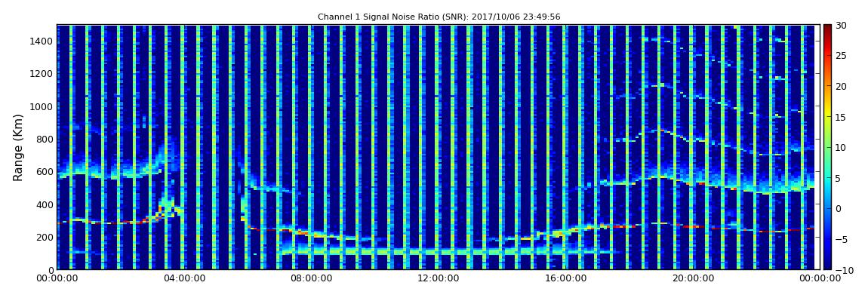The width and height of the screenshot is (868, 307).
Task: Click the 12:00:00 time axis label
Action: 438,278
